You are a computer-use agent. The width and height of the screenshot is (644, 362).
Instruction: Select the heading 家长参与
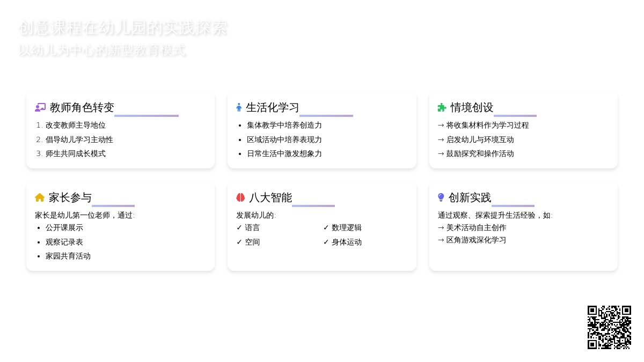[70, 197]
